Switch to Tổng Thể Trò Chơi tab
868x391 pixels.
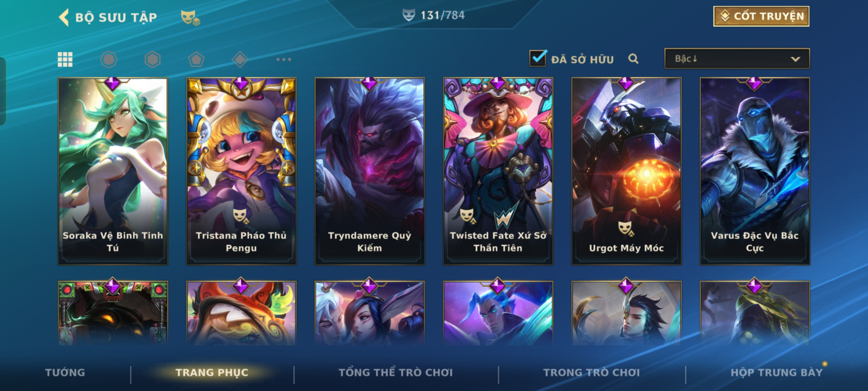[396, 372]
